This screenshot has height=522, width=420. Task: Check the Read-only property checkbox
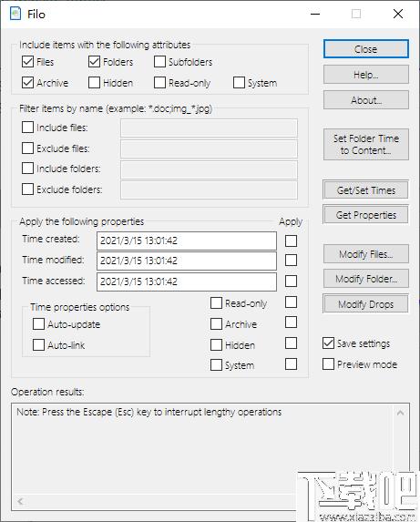pos(216,303)
